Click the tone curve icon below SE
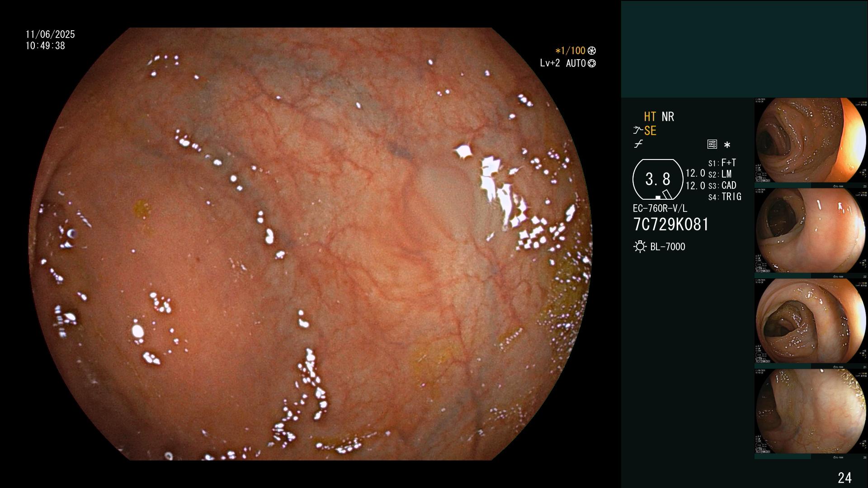This screenshot has height=488, width=868. point(638,144)
